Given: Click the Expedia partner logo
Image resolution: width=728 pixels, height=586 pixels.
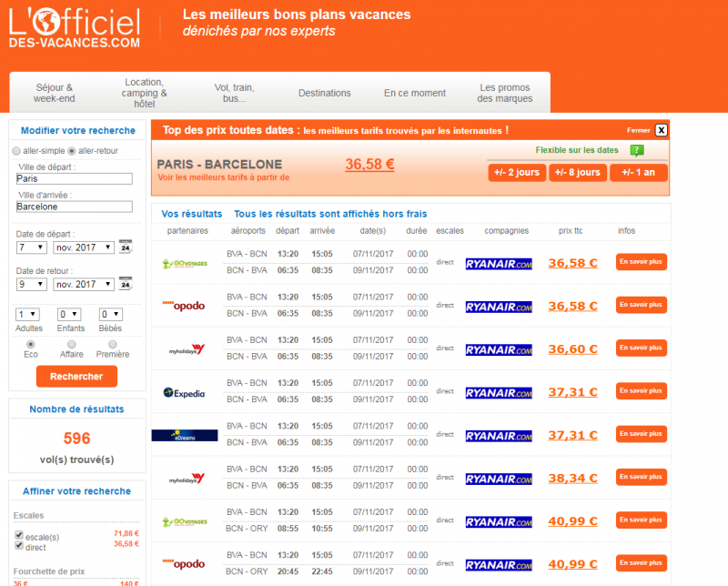Looking at the screenshot, I should click(x=185, y=393).
